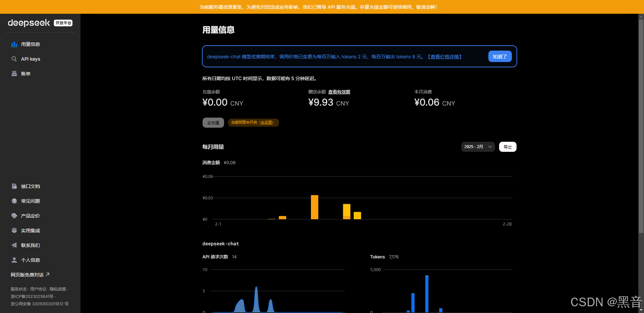The width and height of the screenshot is (644, 313).
Task: Open the 用户协议 footer link
Action: tap(38, 289)
